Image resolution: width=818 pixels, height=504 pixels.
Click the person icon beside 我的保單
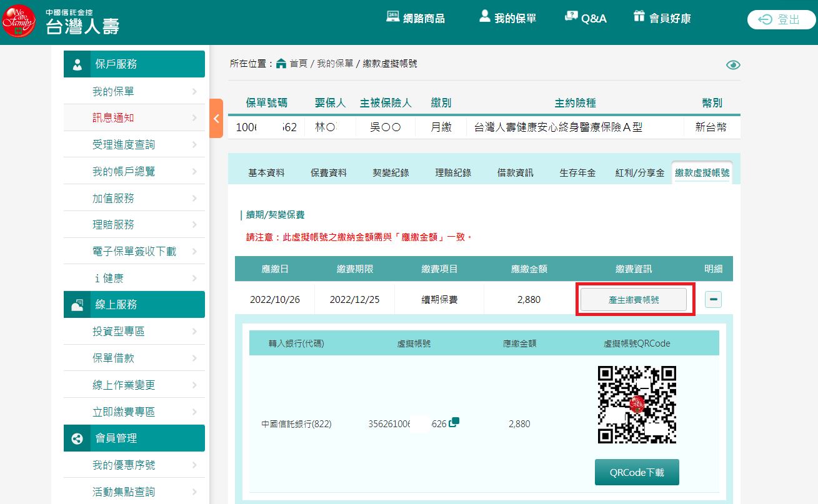click(x=484, y=16)
